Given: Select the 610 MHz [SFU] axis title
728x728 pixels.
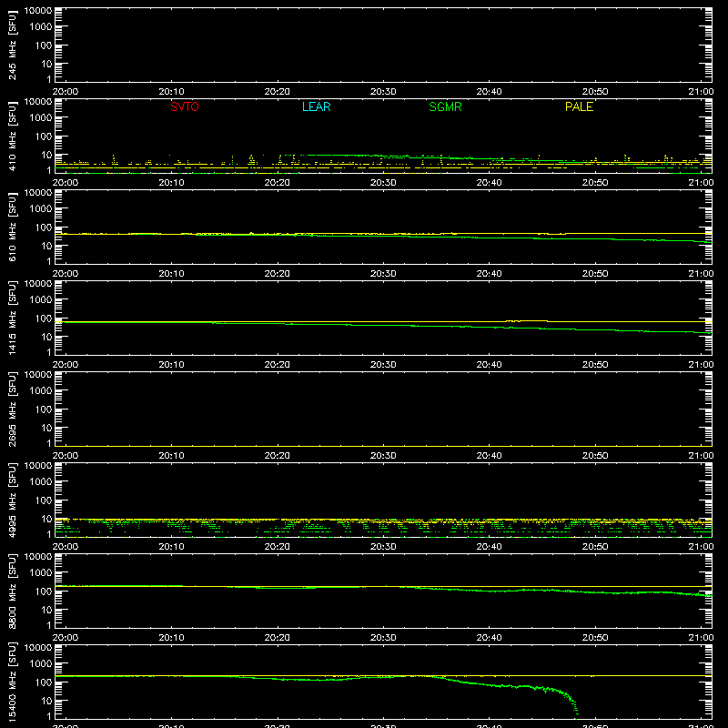Looking at the screenshot, I should 12,227.
